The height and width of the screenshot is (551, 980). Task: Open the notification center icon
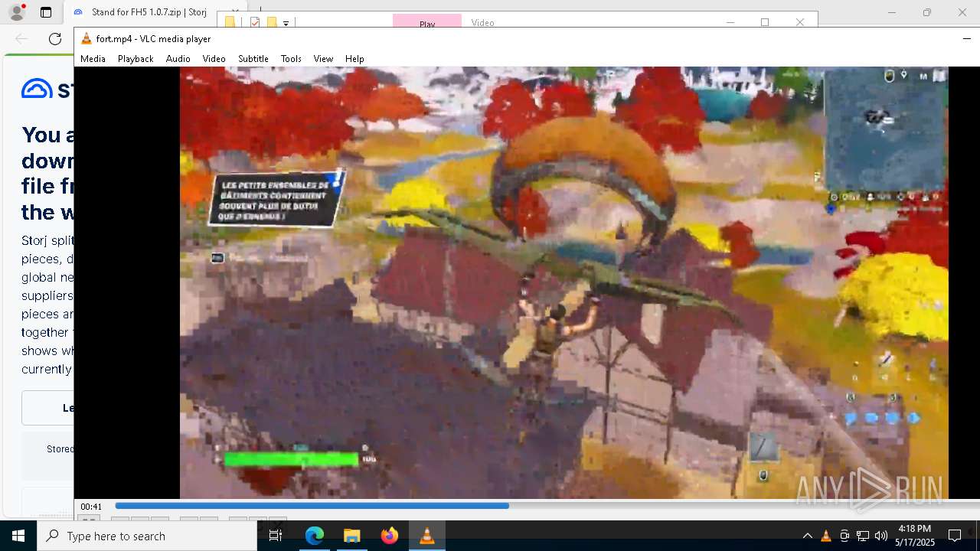[x=955, y=536]
